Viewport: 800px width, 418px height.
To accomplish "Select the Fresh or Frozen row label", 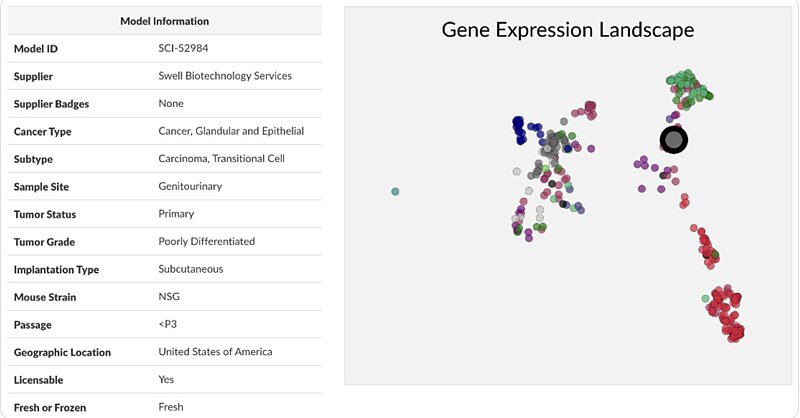I will [x=50, y=407].
